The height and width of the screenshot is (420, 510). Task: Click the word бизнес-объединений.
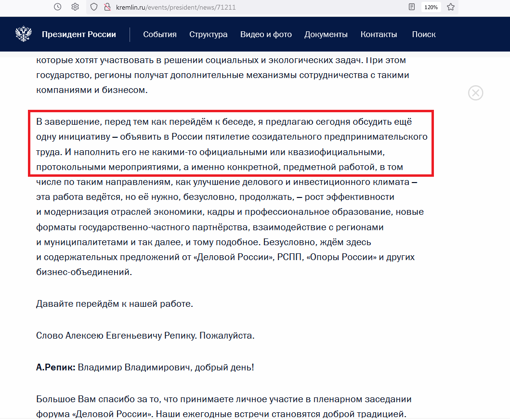(x=84, y=272)
